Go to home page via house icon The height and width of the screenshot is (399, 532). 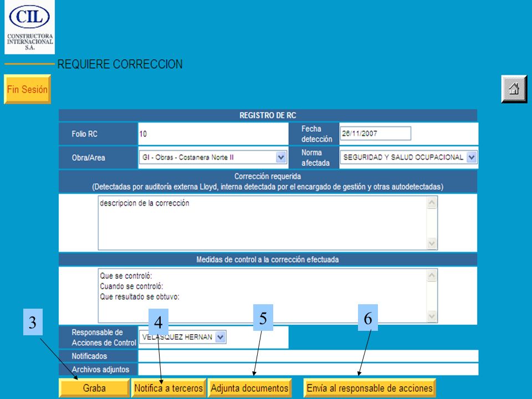(x=514, y=89)
